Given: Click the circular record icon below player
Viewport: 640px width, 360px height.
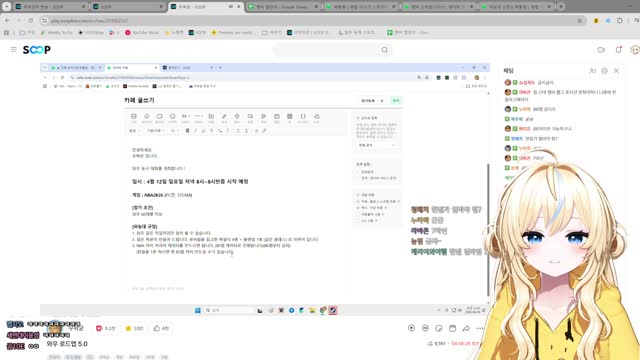Looking at the screenshot, I should tap(411, 328).
